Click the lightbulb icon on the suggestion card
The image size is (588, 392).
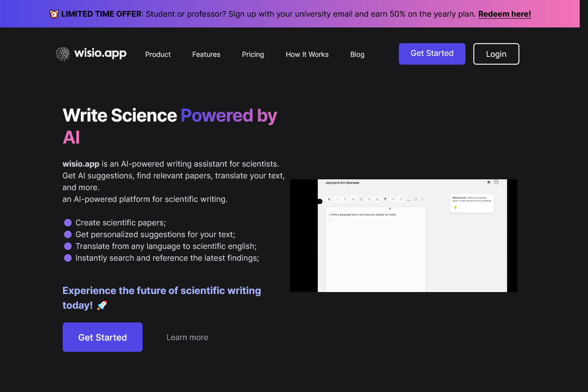click(x=455, y=207)
